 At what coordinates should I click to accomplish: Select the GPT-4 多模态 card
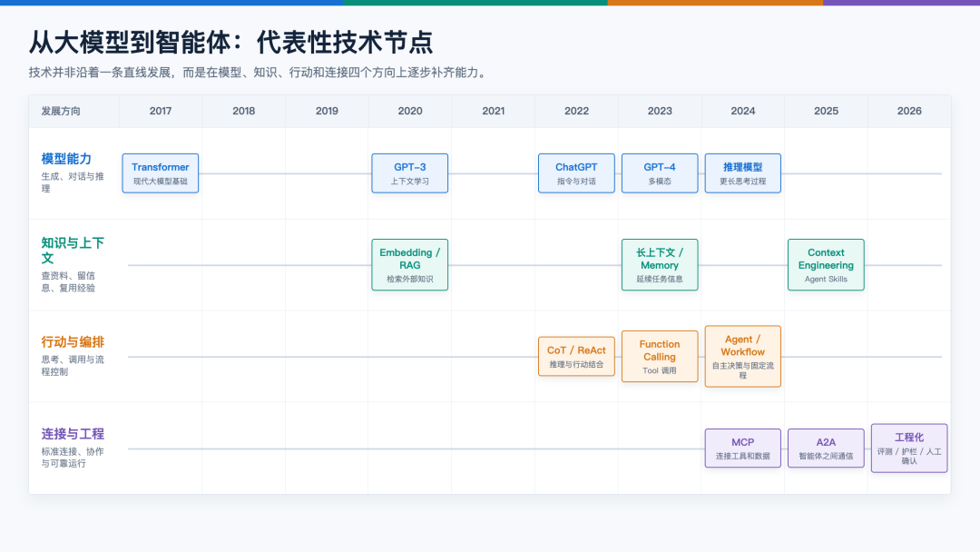click(660, 173)
